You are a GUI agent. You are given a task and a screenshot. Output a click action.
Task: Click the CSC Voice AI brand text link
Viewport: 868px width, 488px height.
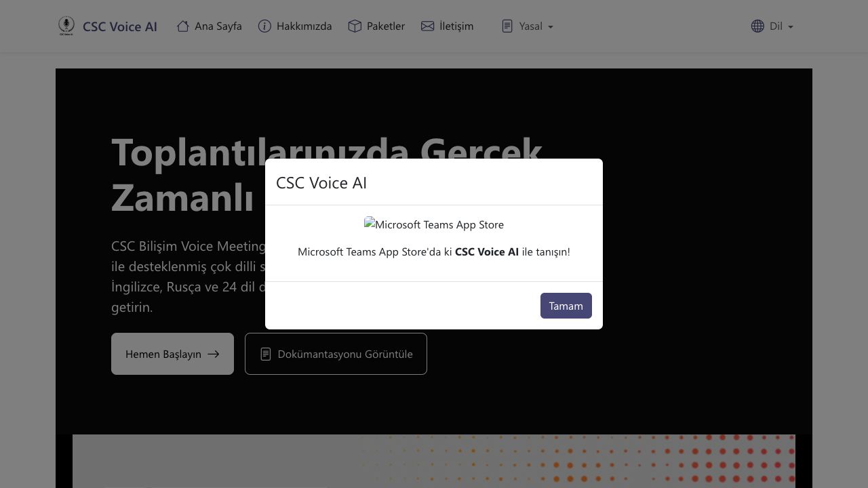(119, 26)
